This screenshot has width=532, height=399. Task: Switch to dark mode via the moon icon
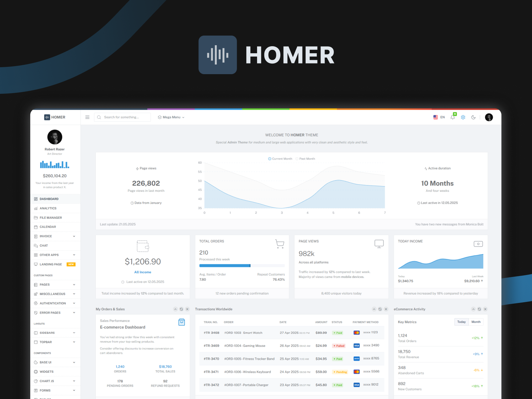coord(473,117)
